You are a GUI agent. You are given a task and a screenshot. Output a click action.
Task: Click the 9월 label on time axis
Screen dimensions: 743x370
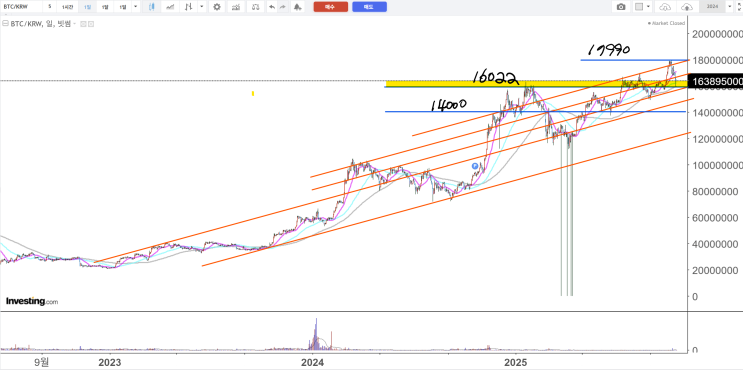pos(42,363)
